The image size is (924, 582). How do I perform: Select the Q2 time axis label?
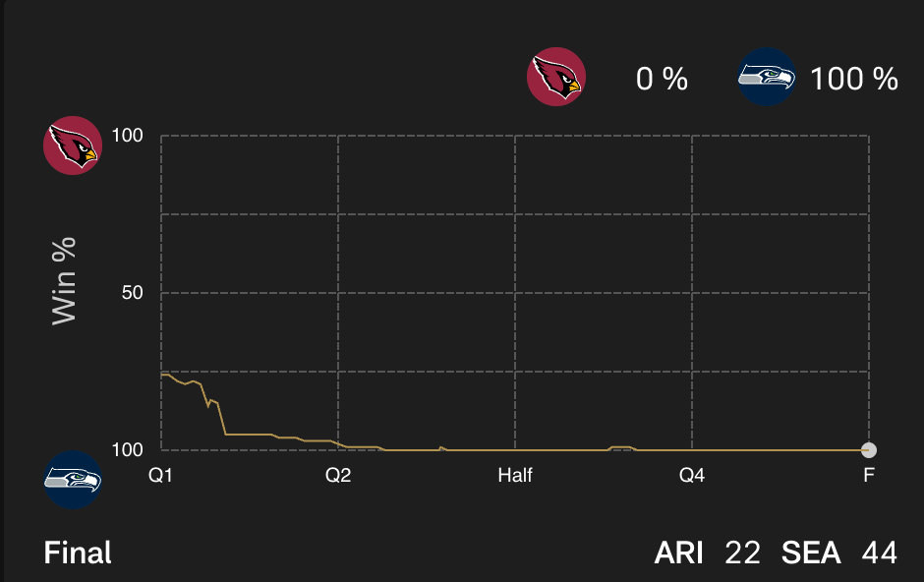pos(338,476)
